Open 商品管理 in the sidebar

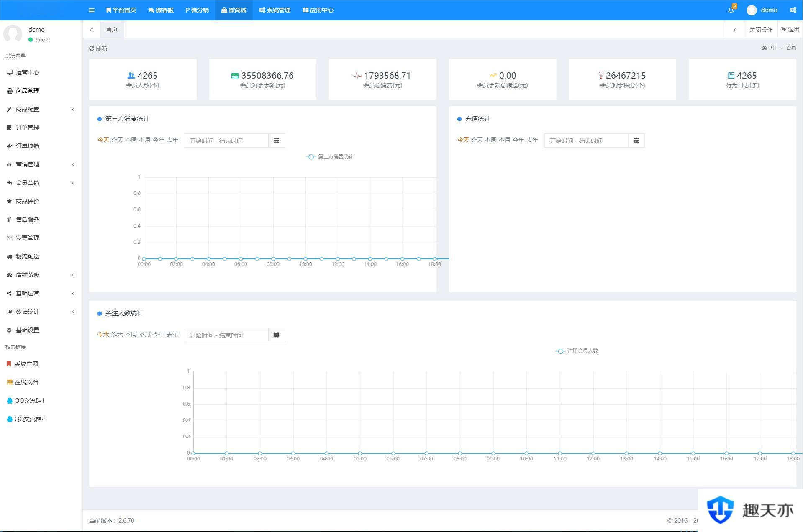point(41,91)
